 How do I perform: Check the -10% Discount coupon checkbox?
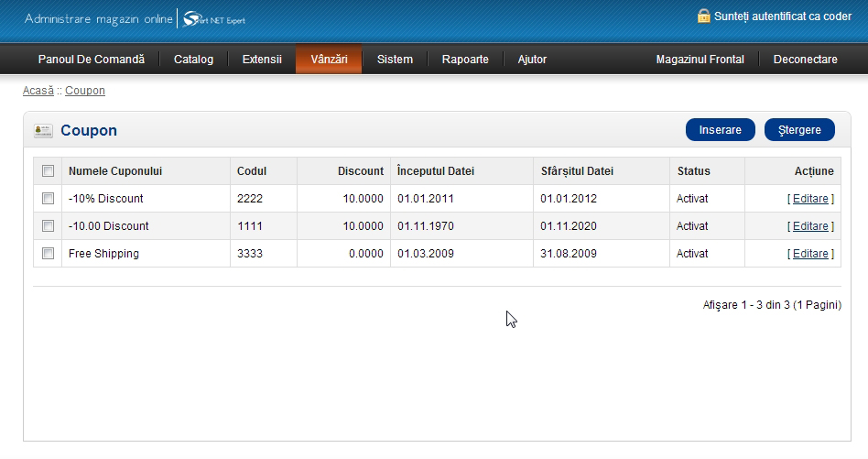49,199
